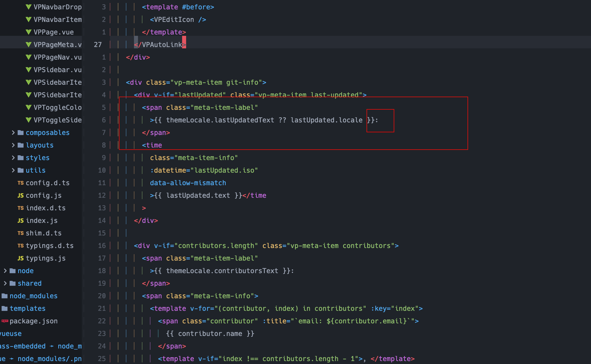Click the folder icon of templates
The image size is (591, 364).
(x=5, y=308)
